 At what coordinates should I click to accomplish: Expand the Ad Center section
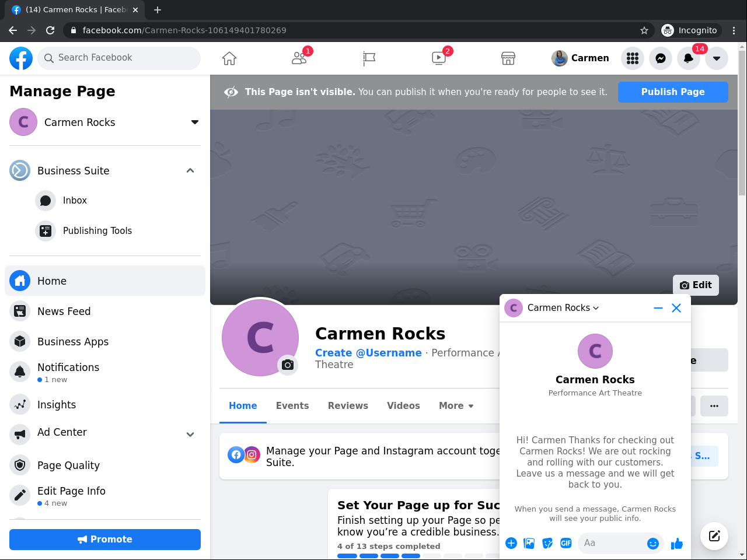[190, 434]
